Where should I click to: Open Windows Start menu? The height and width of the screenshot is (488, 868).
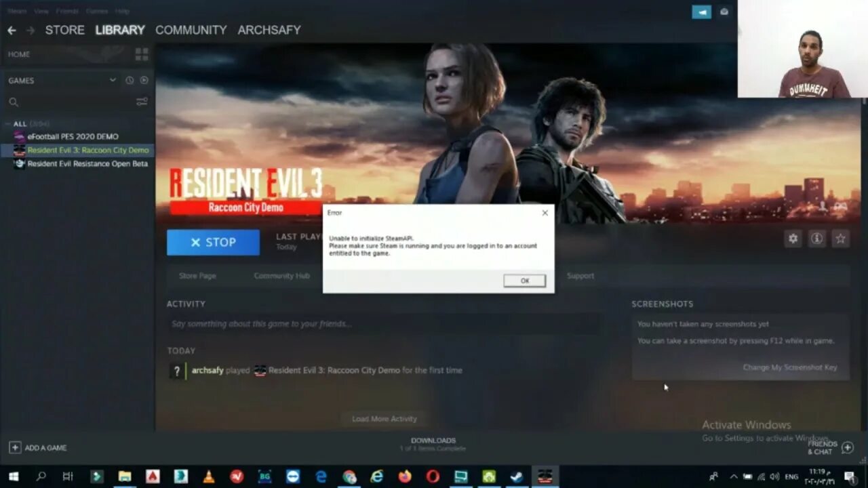13,476
